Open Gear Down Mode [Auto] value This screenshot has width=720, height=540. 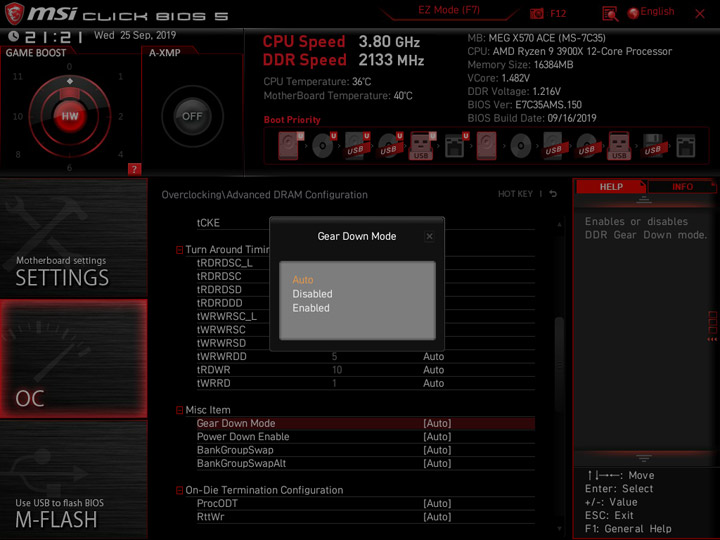click(437, 423)
